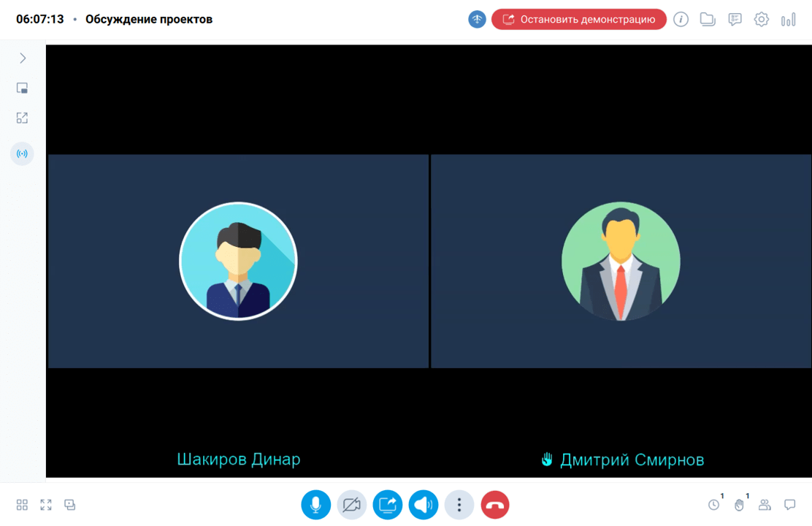Viewport: 812px width, 526px height.
Task: Turn on the camera
Action: pos(351,505)
